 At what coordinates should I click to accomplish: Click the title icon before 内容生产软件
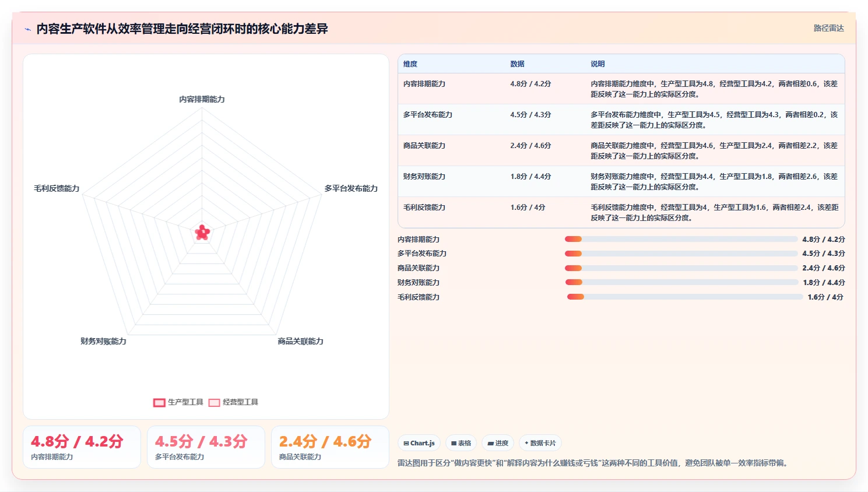coord(27,29)
